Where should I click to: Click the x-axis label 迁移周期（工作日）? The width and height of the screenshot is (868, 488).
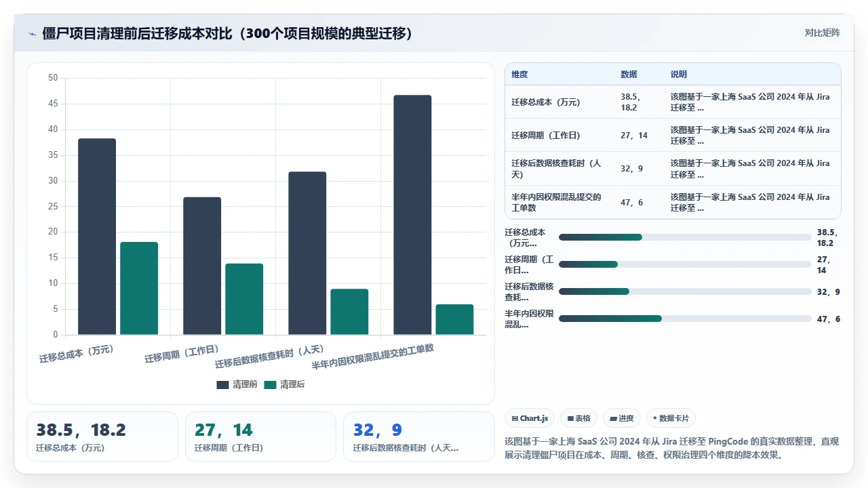coord(182,354)
